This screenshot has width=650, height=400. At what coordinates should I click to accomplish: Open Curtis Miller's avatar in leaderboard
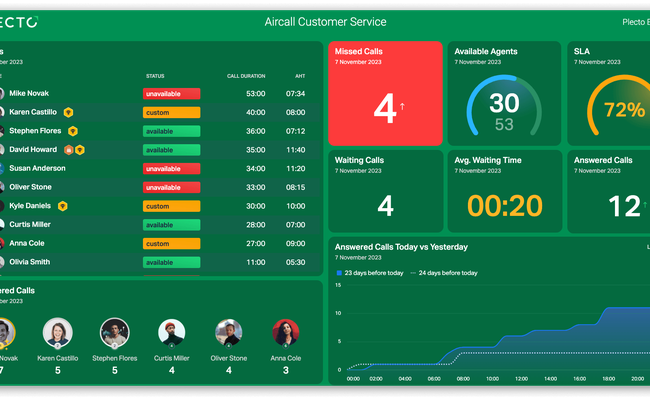172,332
